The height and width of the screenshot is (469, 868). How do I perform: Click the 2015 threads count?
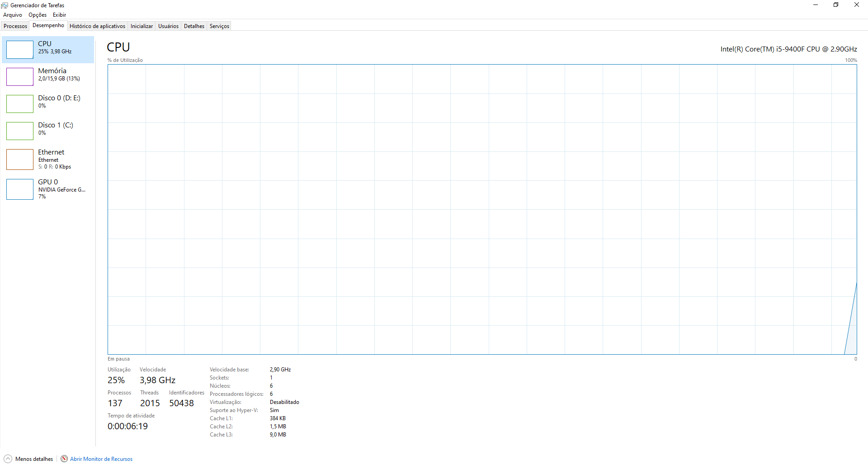[150, 403]
